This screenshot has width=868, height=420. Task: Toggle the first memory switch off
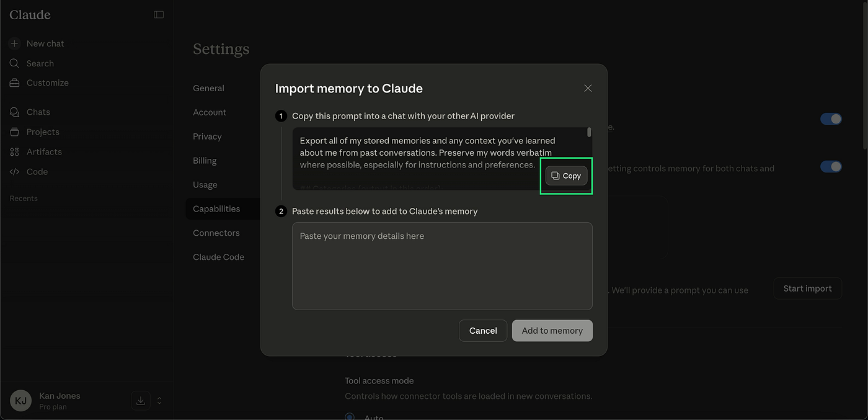pyautogui.click(x=831, y=118)
